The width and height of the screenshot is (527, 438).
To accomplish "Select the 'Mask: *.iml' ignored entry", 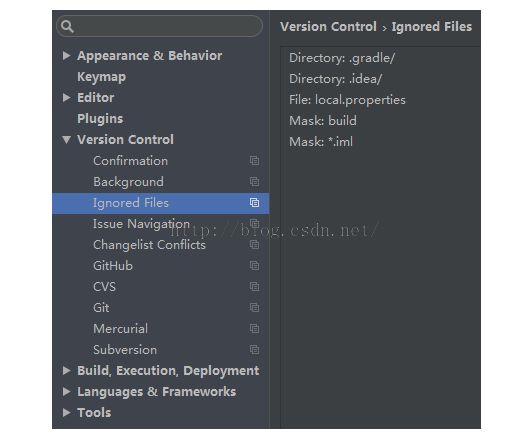I will tap(321, 142).
